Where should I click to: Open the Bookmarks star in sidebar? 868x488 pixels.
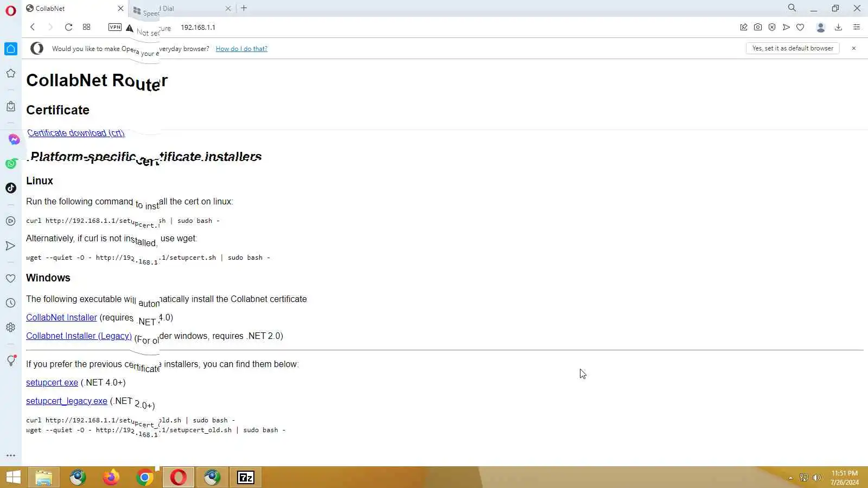(11, 73)
